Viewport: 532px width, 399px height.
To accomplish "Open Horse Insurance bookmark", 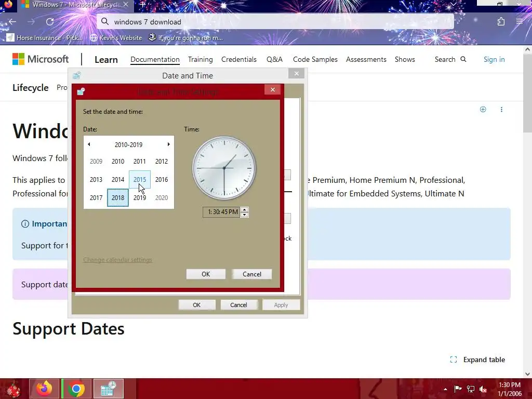I will (x=45, y=37).
